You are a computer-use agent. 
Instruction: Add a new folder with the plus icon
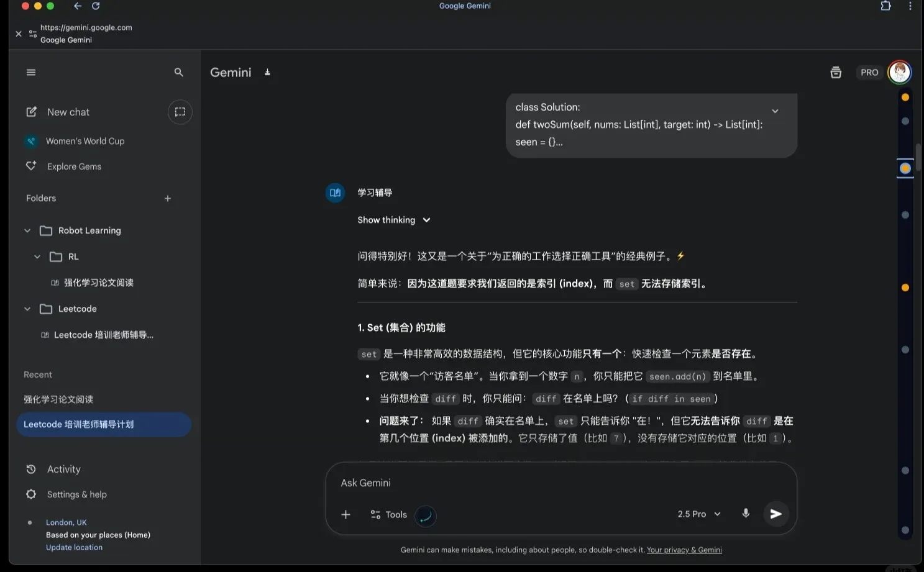click(167, 198)
